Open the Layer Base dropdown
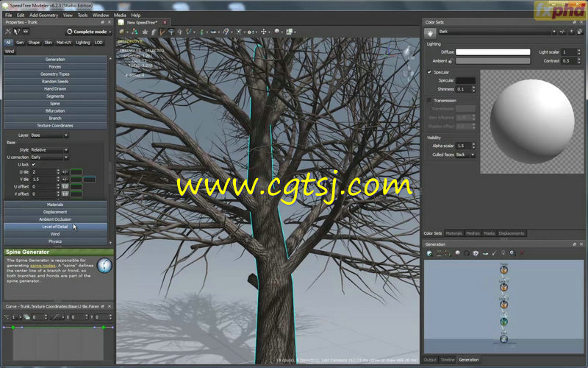 click(x=49, y=135)
